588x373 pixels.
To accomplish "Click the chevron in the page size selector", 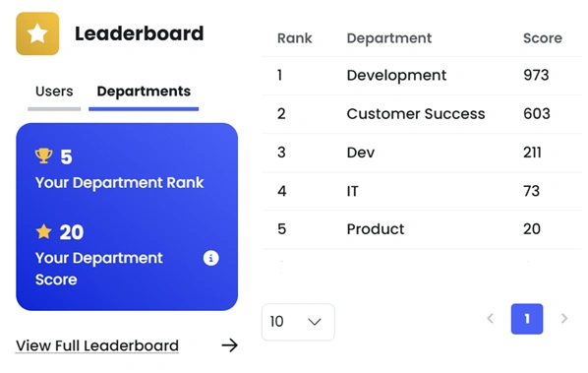I will coord(315,322).
